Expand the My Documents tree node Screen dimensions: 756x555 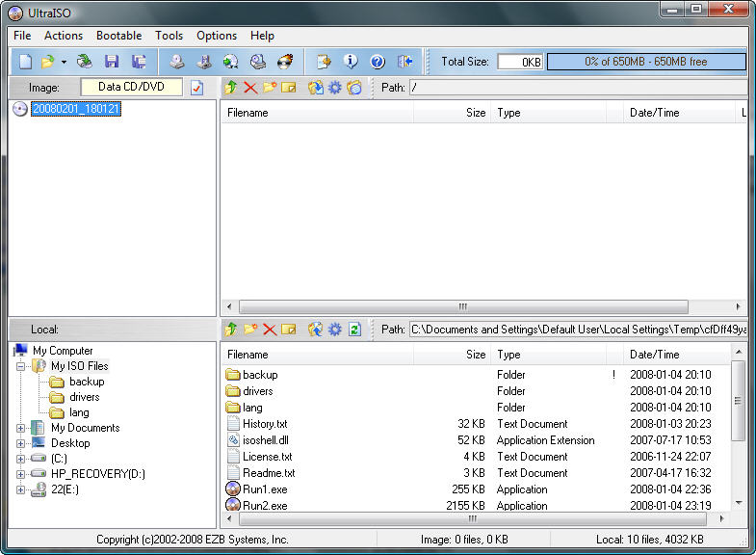pos(21,428)
